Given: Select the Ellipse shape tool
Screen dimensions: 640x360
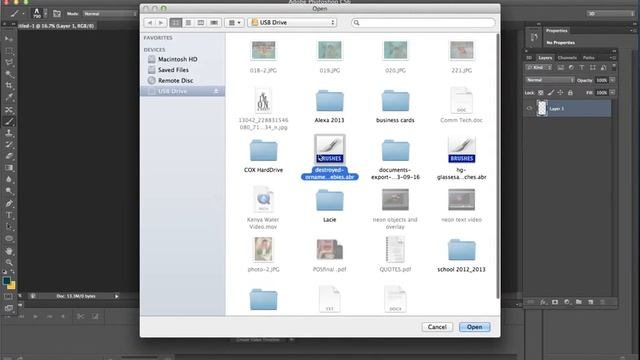Looking at the screenshot, I should [x=9, y=238].
